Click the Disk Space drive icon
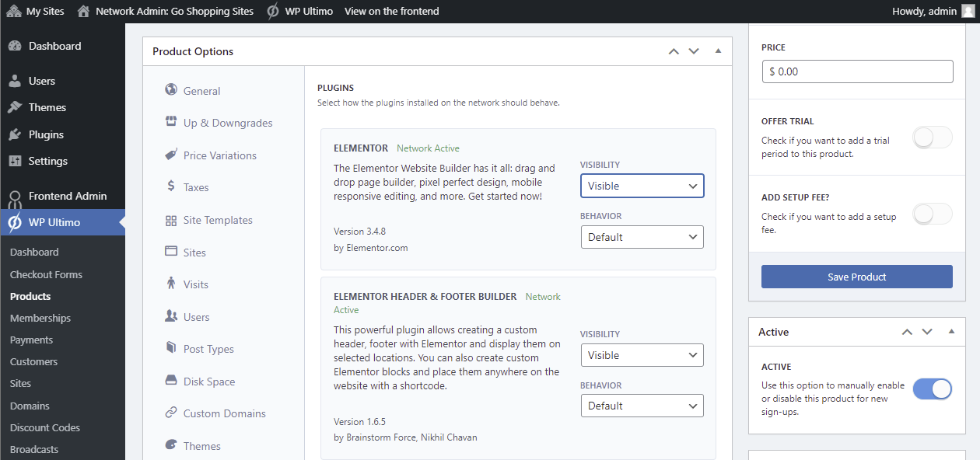The height and width of the screenshot is (460, 980). coord(171,381)
